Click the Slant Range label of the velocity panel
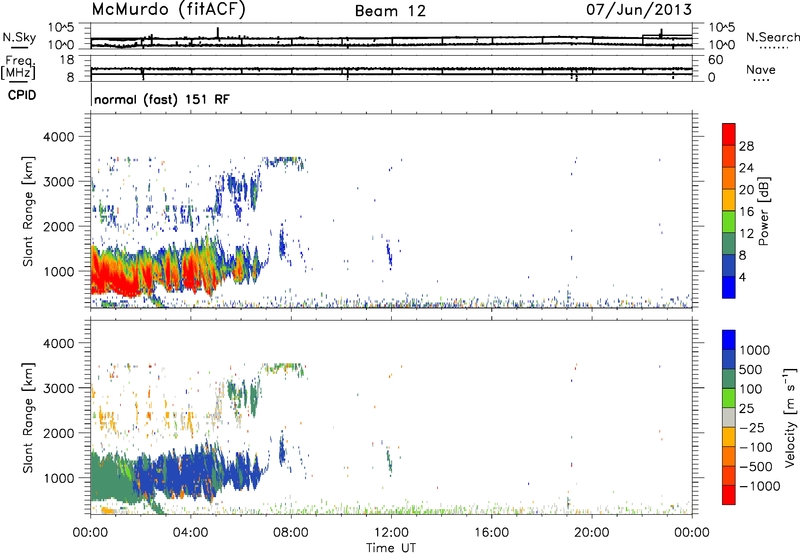The width and height of the screenshot is (800, 554). [x=28, y=418]
